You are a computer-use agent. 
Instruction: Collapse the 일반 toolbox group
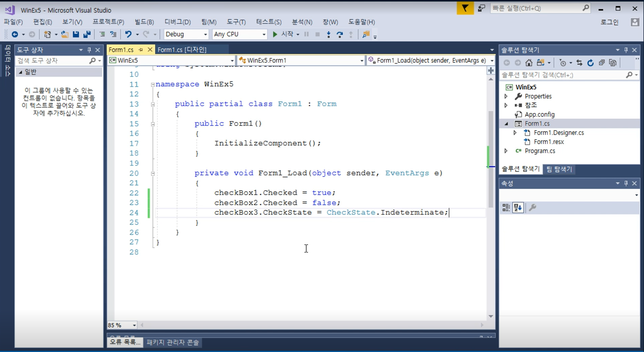click(20, 72)
